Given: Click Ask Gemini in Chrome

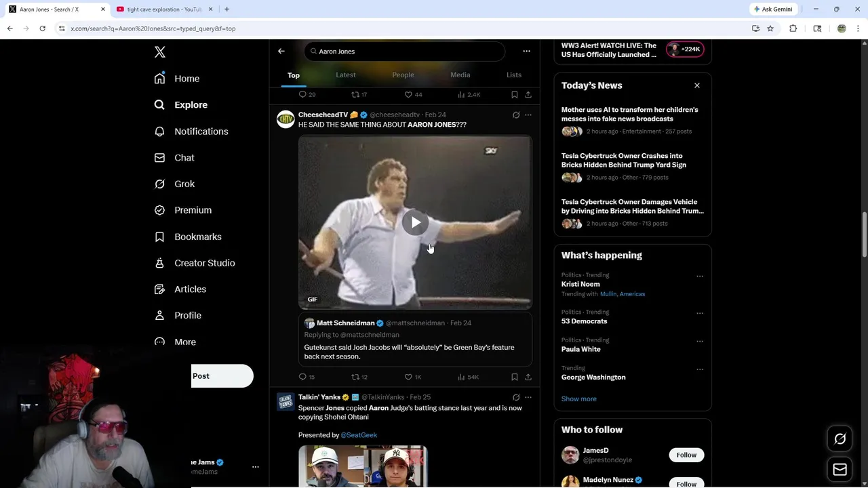Looking at the screenshot, I should (773, 9).
